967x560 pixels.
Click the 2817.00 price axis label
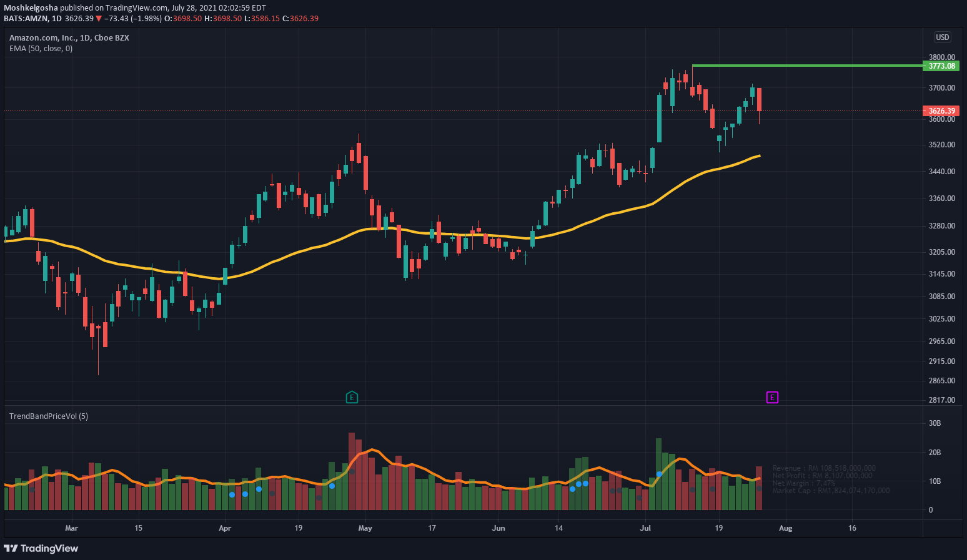(941, 400)
